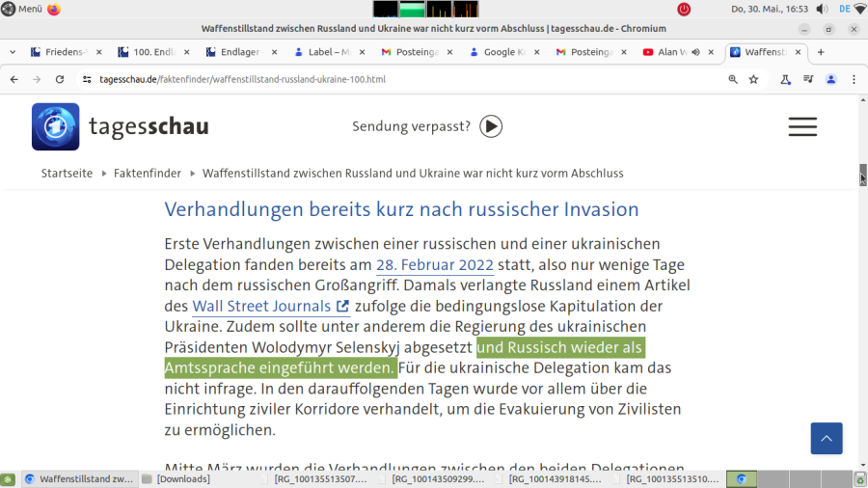Image resolution: width=868 pixels, height=488 pixels.
Task: Open the Chromium three-dot menu
Action: click(x=854, y=79)
